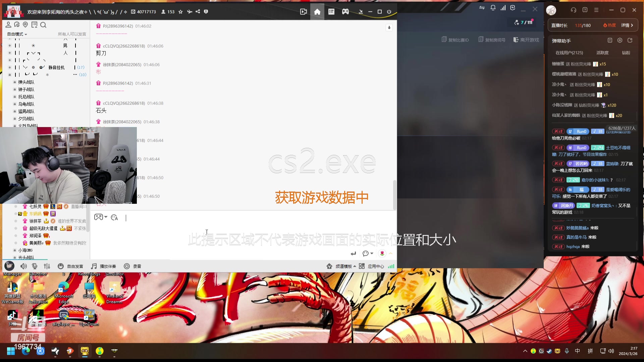Open the headset support icon in the streaming panel
Screen dimensions: 644x362
pos(574,10)
